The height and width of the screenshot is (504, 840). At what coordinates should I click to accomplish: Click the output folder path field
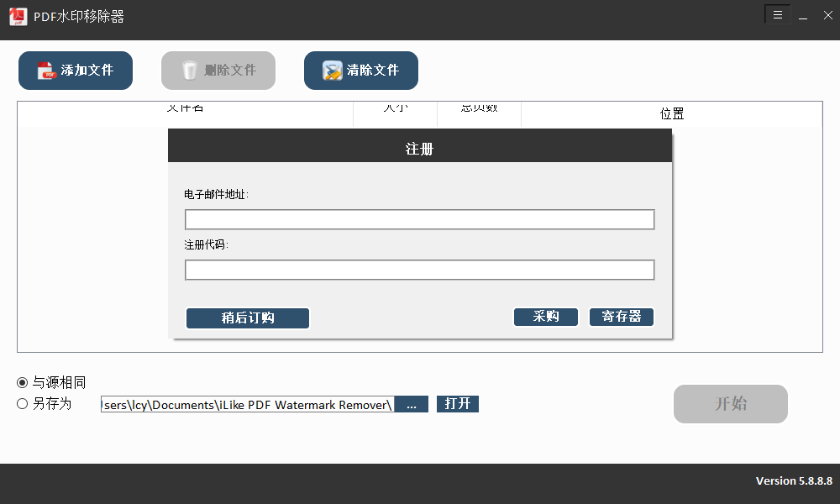(x=248, y=404)
